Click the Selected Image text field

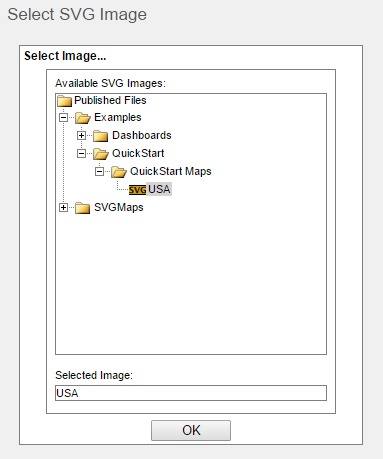(x=191, y=393)
